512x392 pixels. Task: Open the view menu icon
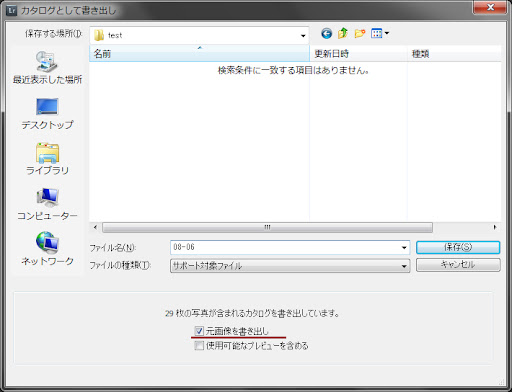377,33
